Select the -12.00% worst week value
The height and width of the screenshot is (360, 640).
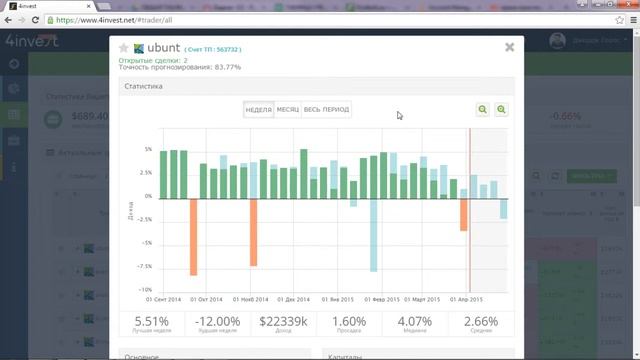[x=218, y=322]
